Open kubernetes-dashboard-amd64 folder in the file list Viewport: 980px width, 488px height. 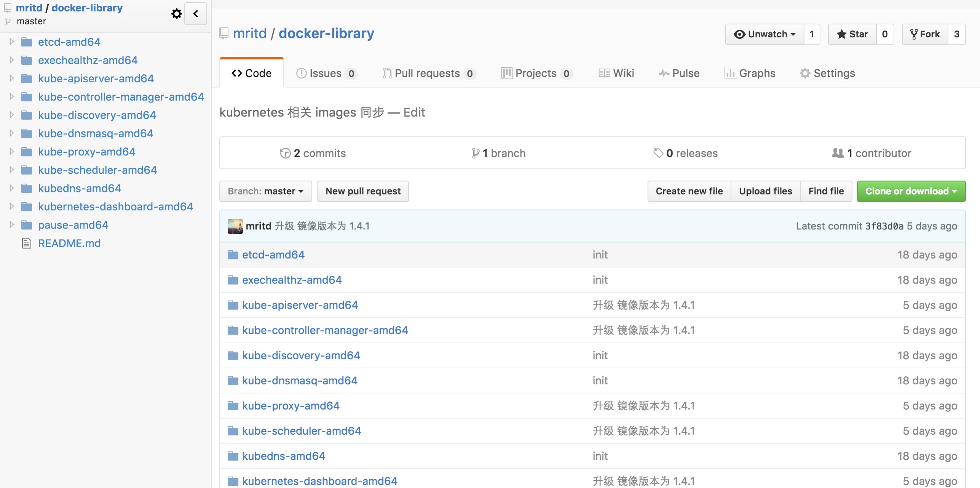(x=320, y=481)
